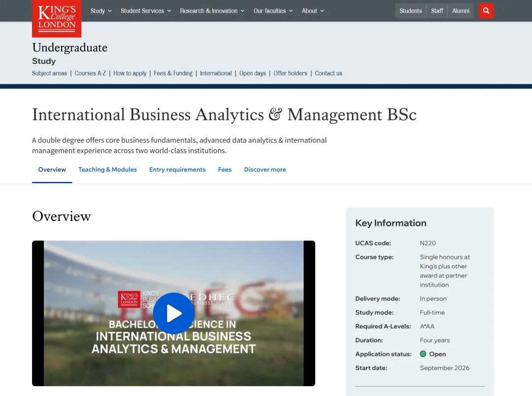This screenshot has width=532, height=396.
Task: Visit the Alumni page
Action: [x=461, y=11]
